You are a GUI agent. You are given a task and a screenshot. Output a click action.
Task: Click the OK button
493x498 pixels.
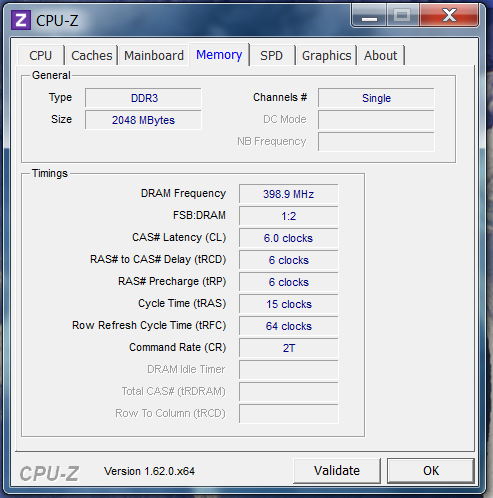click(431, 471)
